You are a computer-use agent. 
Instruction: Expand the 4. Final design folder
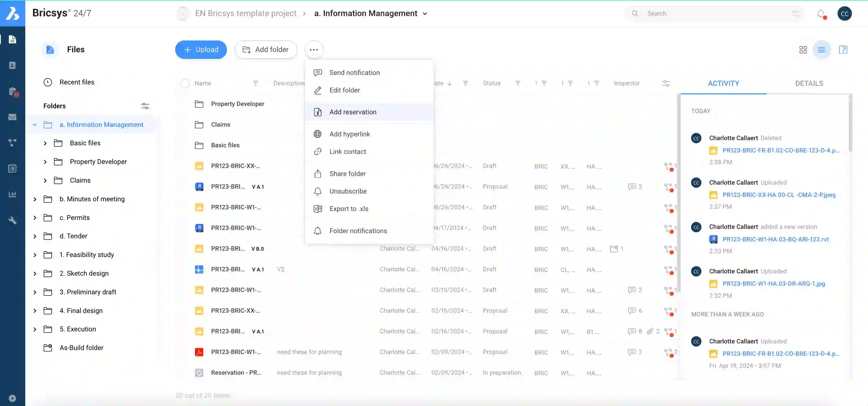click(x=35, y=311)
